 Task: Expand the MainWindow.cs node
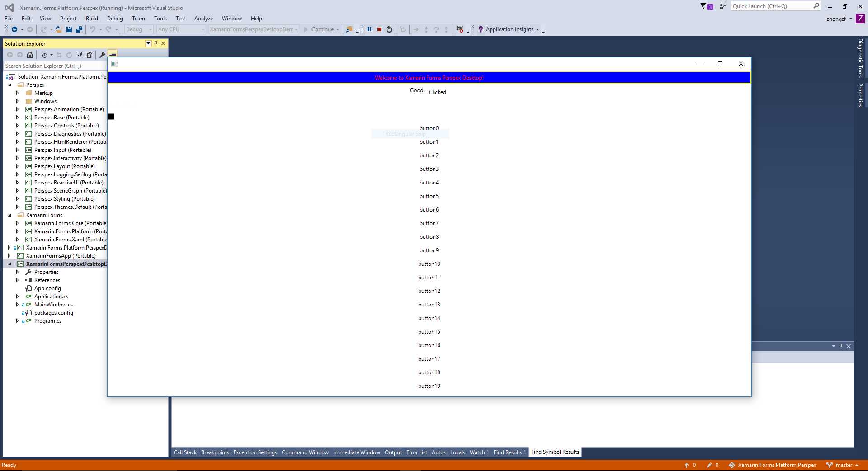click(x=18, y=305)
